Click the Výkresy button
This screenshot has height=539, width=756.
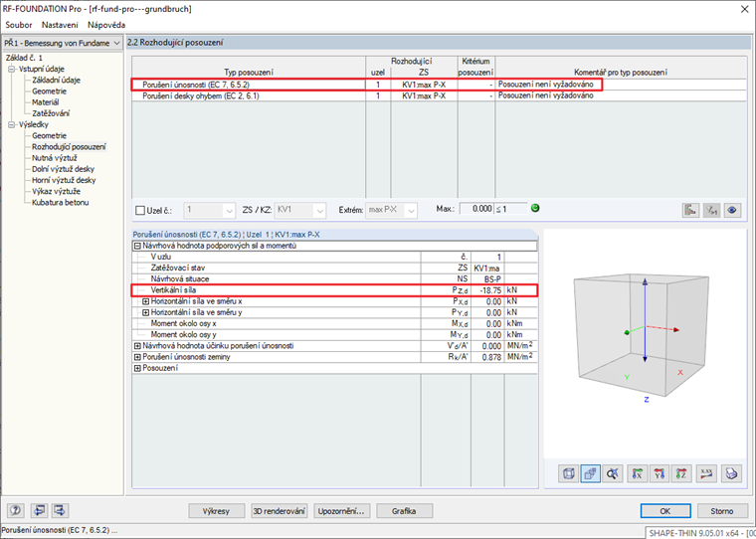(x=217, y=511)
